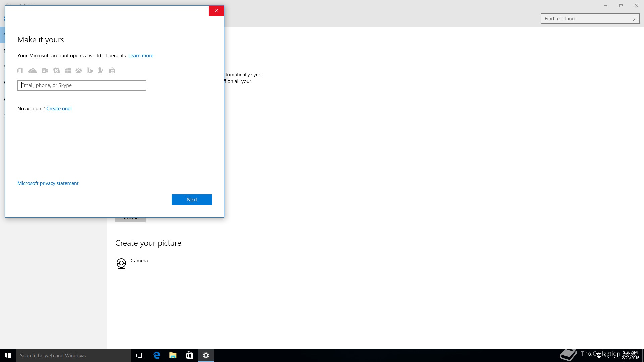The width and height of the screenshot is (644, 362).
Task: Open the volume control in tray
Action: click(x=606, y=356)
